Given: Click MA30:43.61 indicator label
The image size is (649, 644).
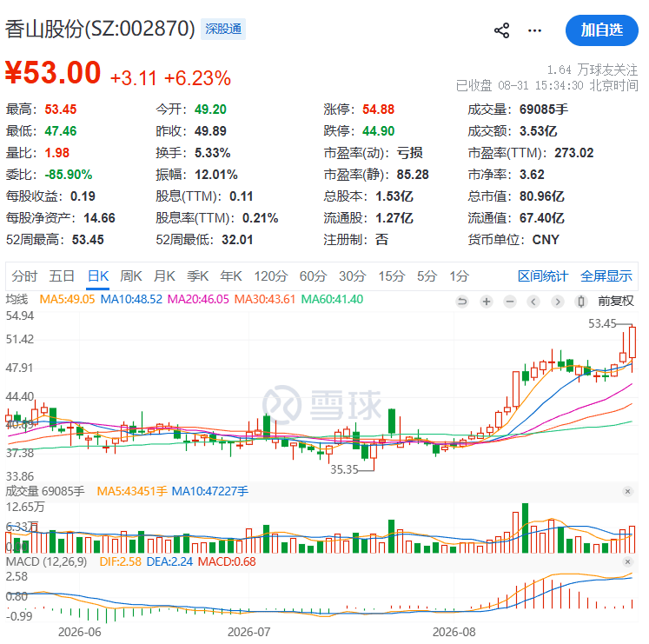Looking at the screenshot, I should (265, 299).
